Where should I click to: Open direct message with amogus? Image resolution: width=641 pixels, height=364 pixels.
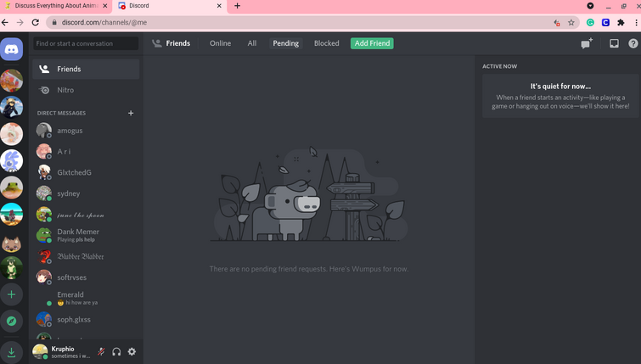[86, 131]
